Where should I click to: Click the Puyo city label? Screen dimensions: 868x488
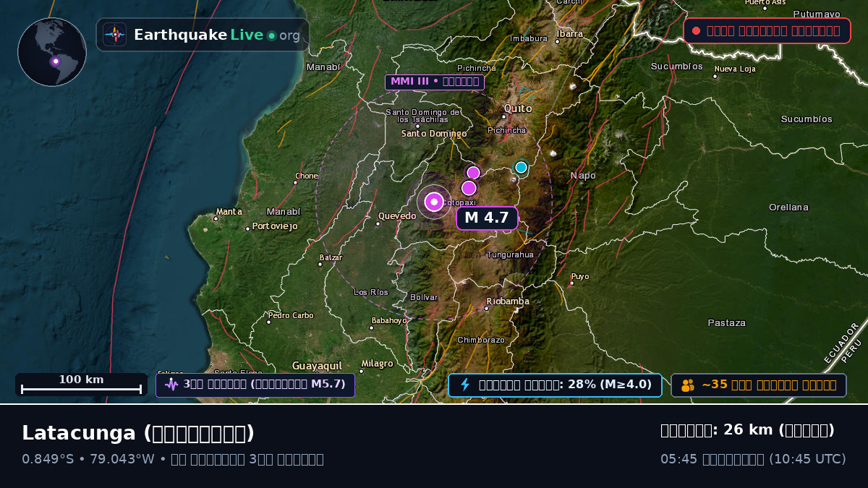[580, 277]
